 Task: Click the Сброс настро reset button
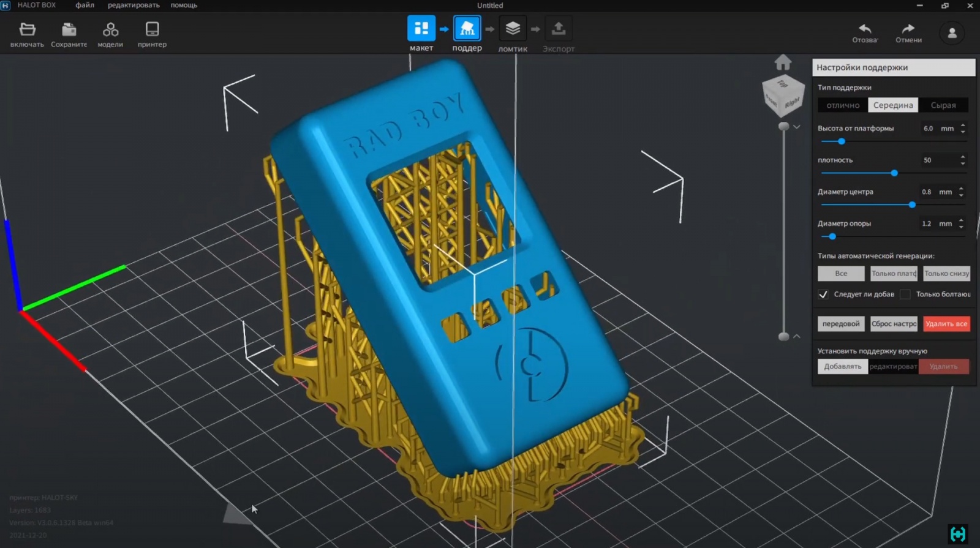point(894,324)
